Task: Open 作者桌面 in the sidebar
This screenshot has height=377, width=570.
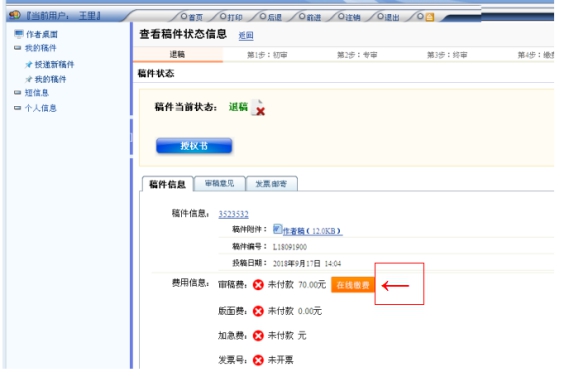Action: 42,34
